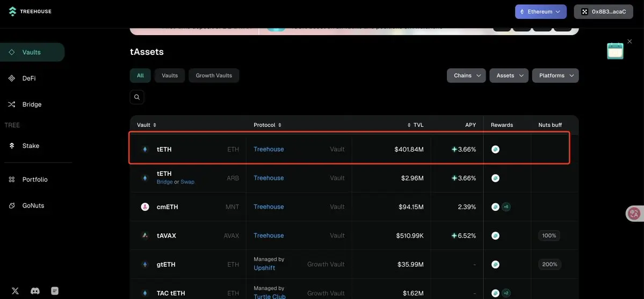Click the 2.39% APY value
The height and width of the screenshot is (299, 644).
click(x=467, y=207)
